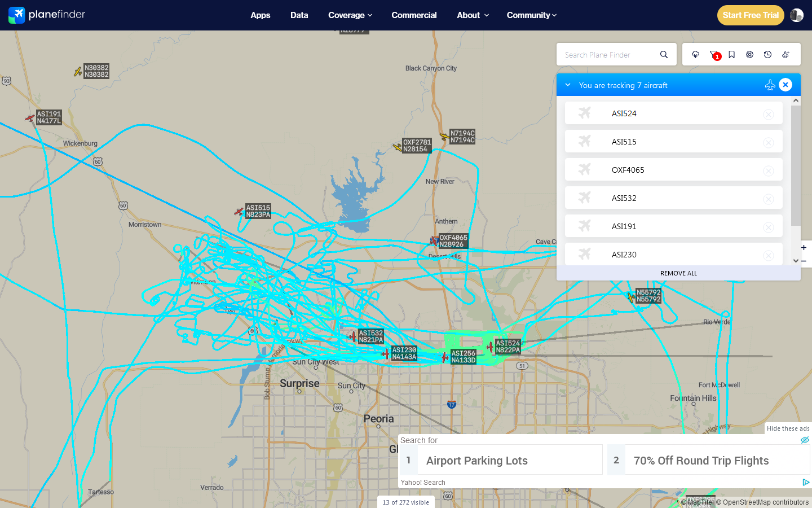This screenshot has height=508, width=812.
Task: Click the ASI256 N4133D aircraft on map
Action: pos(445,357)
